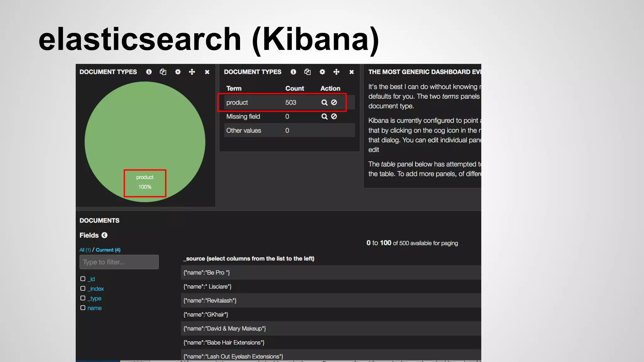Open the _id field link
This screenshot has width=644, height=362.
coord(91,279)
